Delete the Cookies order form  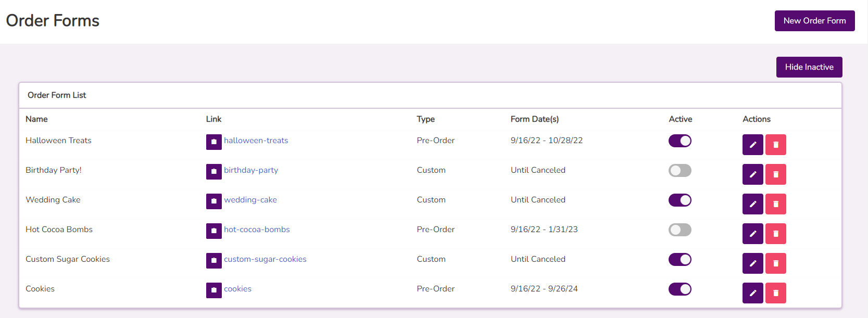click(x=775, y=293)
